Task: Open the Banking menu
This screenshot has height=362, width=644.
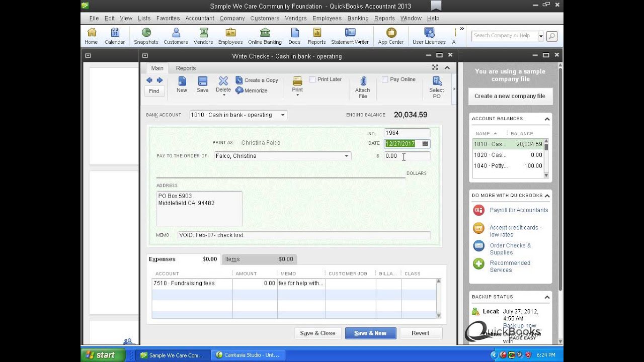Action: (358, 18)
